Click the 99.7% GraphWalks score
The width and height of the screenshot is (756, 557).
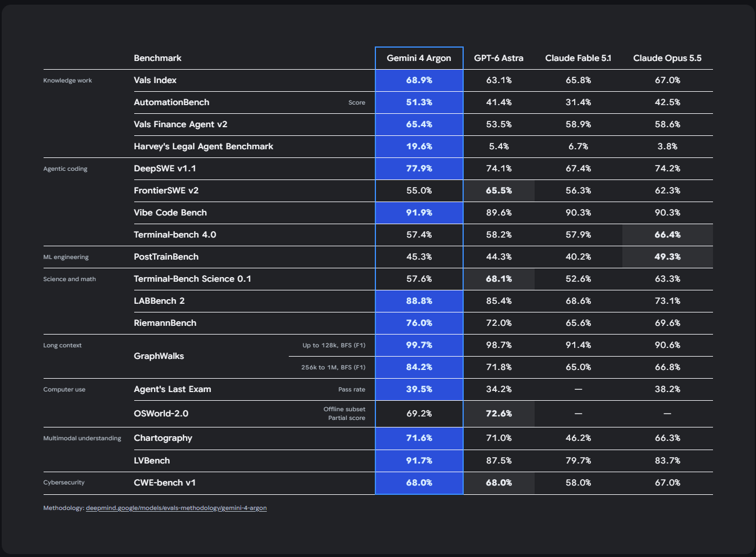[419, 345]
